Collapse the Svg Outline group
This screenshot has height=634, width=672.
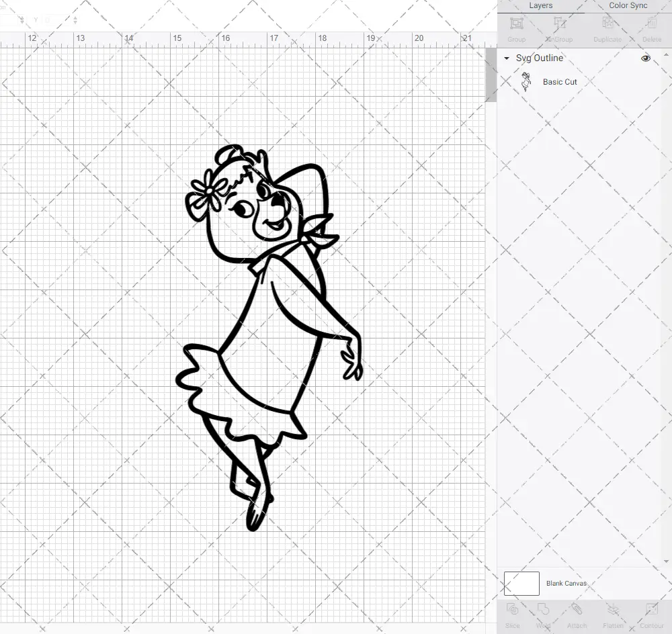tap(506, 58)
